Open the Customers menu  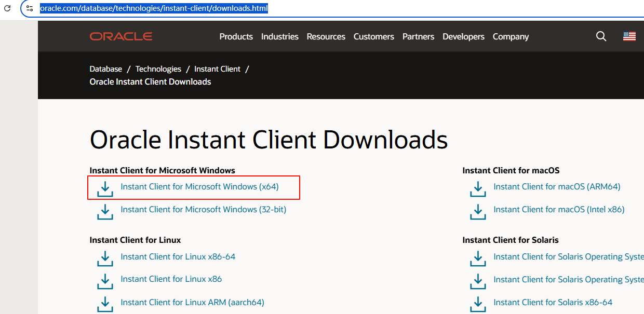(x=374, y=36)
